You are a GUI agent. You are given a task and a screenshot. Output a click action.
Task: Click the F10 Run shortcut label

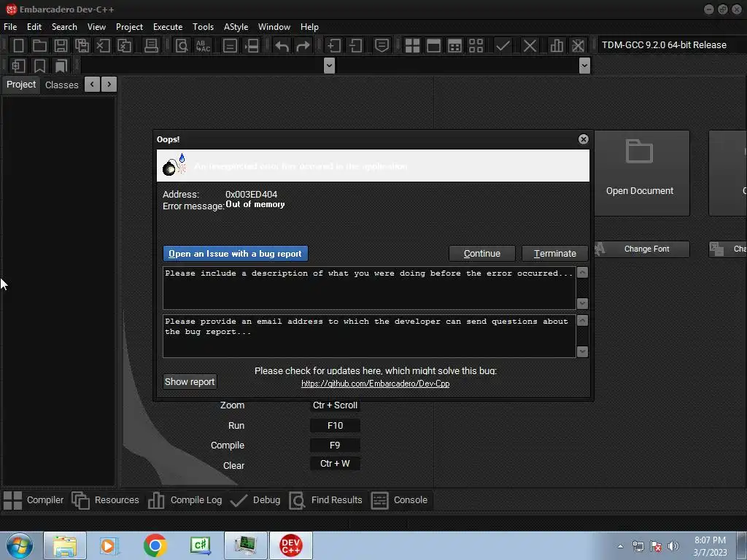click(335, 425)
